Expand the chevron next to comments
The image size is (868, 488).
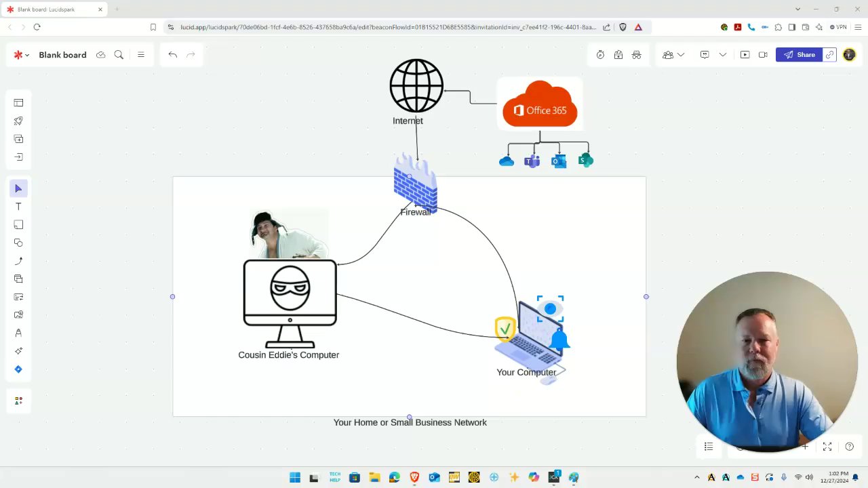[723, 55]
